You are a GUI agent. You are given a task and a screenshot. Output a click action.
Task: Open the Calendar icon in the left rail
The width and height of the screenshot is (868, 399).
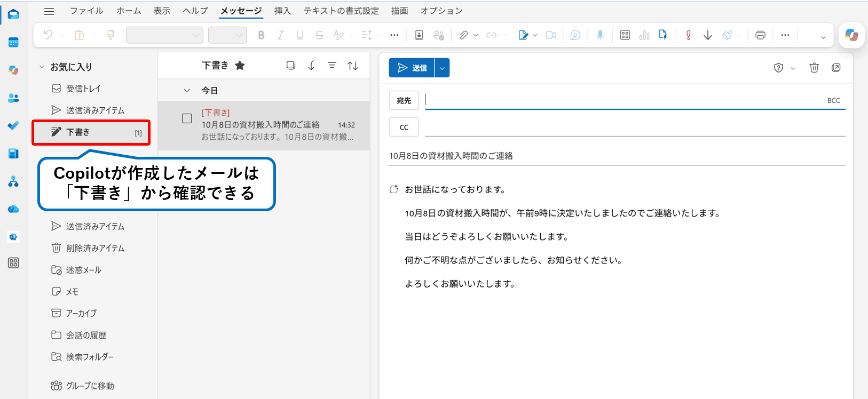point(13,43)
